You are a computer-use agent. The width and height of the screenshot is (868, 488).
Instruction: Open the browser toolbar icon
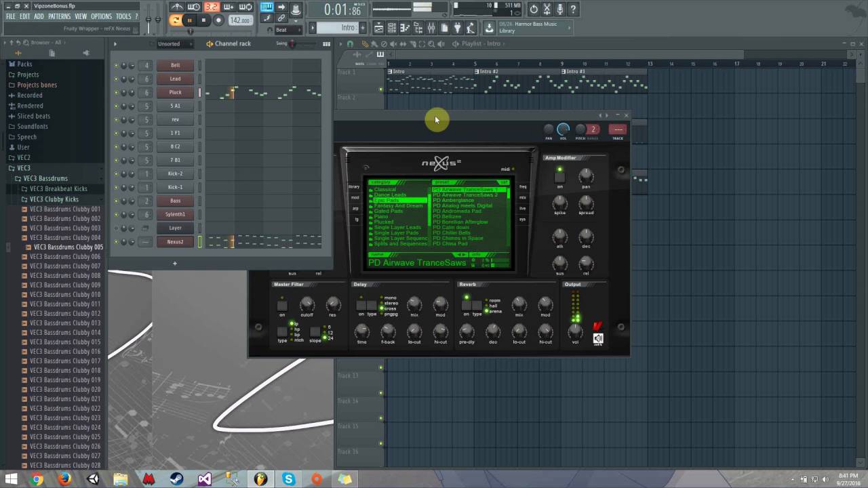coord(418,28)
